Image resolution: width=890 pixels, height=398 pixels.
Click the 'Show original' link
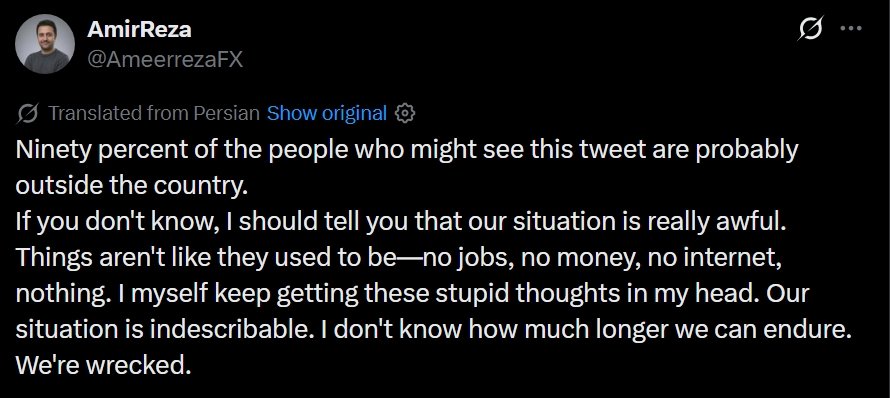point(326,114)
